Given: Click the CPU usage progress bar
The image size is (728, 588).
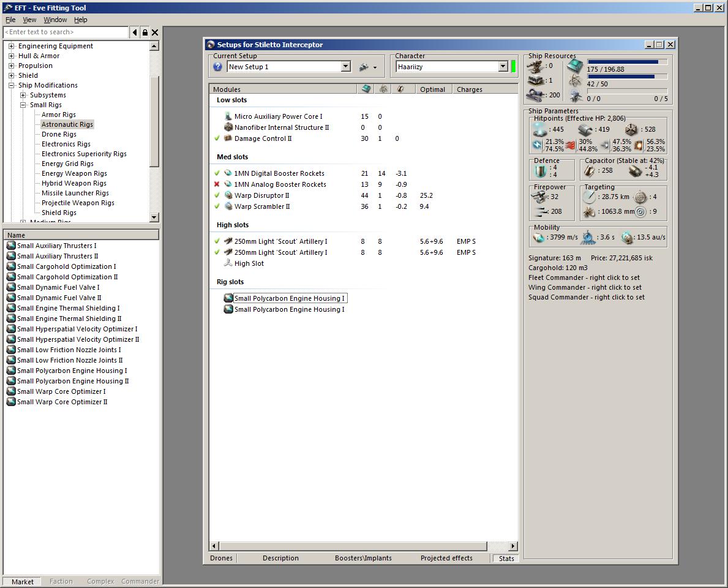Looking at the screenshot, I should click(x=627, y=62).
